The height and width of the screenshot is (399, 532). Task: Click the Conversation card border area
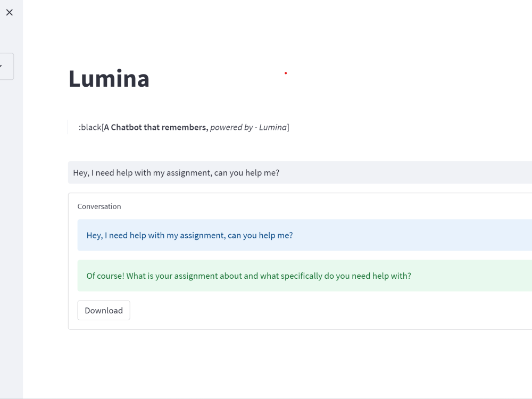[68, 261]
